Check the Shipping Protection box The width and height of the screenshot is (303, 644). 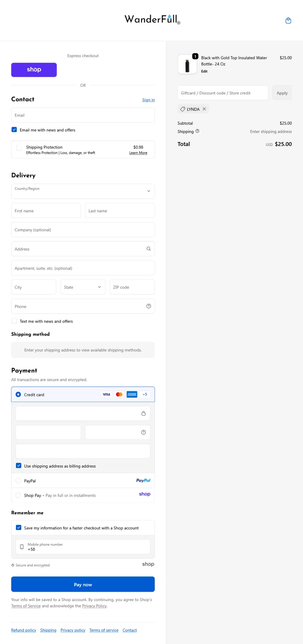click(19, 148)
